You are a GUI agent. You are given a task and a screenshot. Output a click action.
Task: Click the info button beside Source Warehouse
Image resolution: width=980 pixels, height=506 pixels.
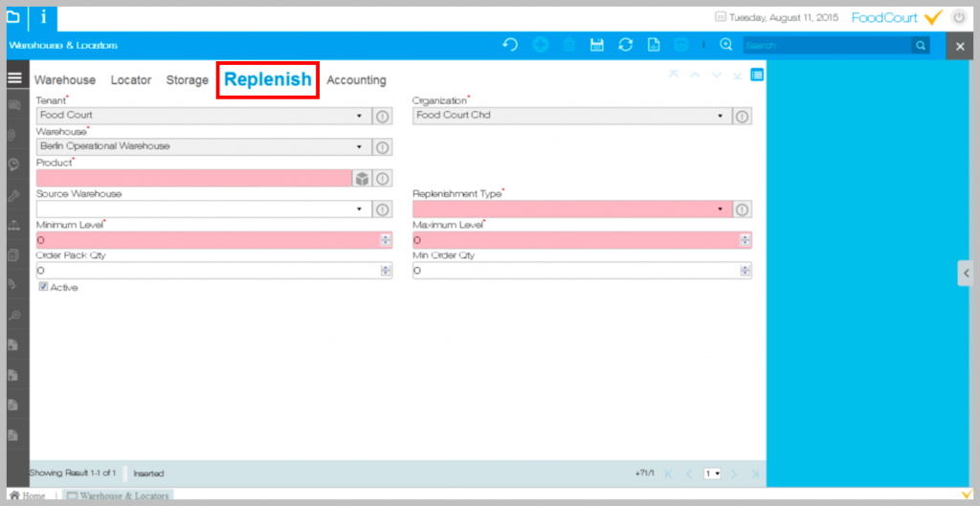[x=383, y=209]
